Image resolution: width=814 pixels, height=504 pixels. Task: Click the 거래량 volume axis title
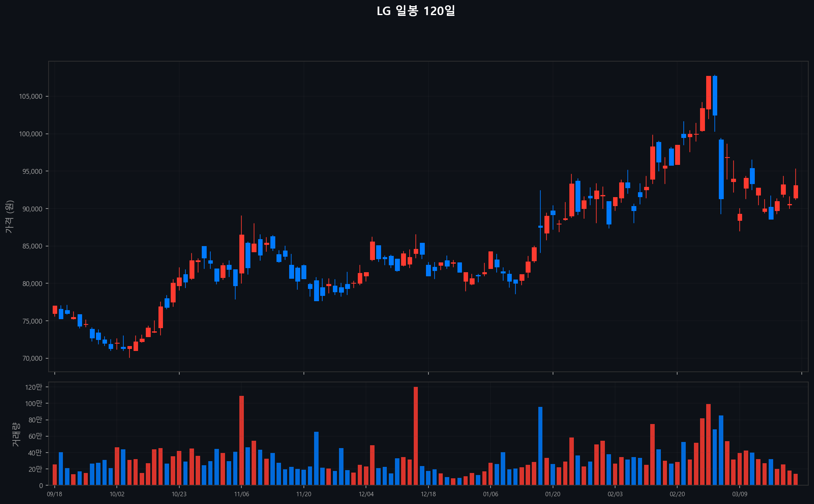(16, 434)
